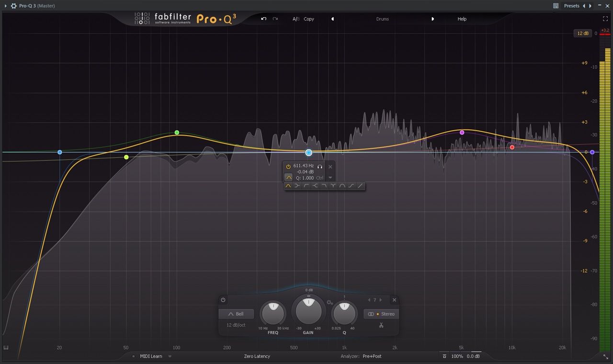The image size is (613, 364).
Task: Click the split band scissors icon
Action: [381, 326]
